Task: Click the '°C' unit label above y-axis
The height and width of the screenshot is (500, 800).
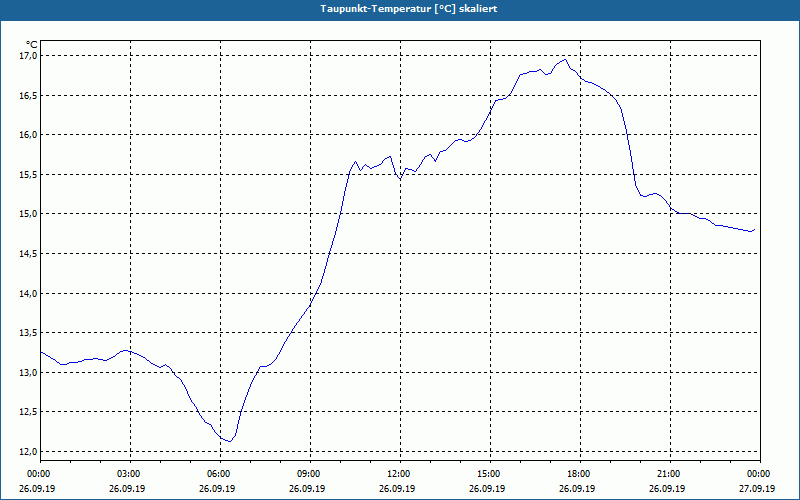Action: coord(32,45)
